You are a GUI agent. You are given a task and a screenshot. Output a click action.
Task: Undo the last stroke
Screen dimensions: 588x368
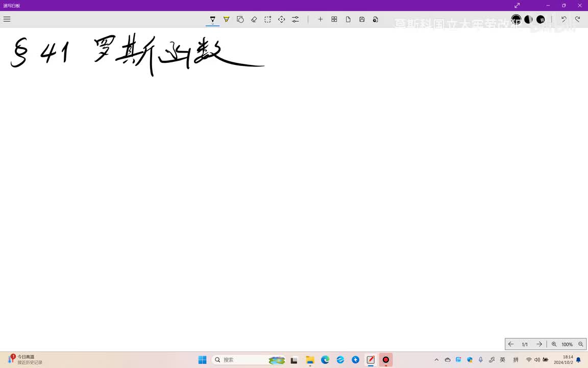(563, 19)
